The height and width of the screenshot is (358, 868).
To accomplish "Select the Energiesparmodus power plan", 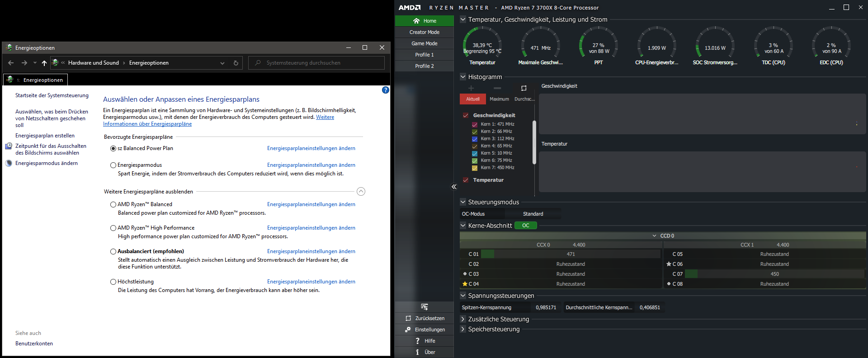I will tap(113, 165).
